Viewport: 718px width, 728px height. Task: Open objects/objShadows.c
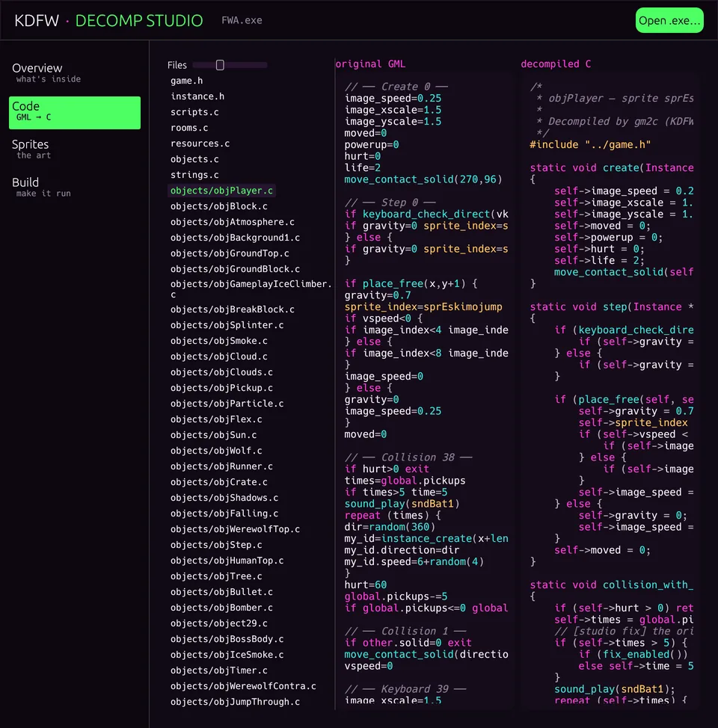[224, 498]
